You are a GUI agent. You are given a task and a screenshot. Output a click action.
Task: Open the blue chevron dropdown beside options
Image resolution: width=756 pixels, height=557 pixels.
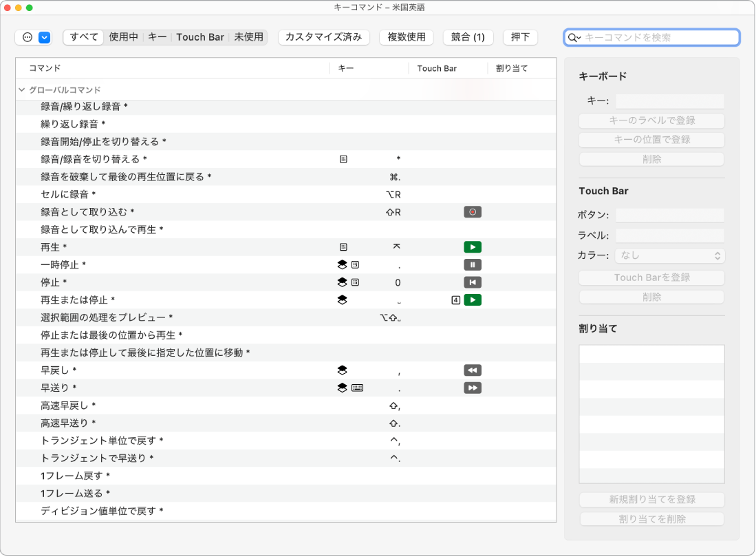tap(45, 38)
